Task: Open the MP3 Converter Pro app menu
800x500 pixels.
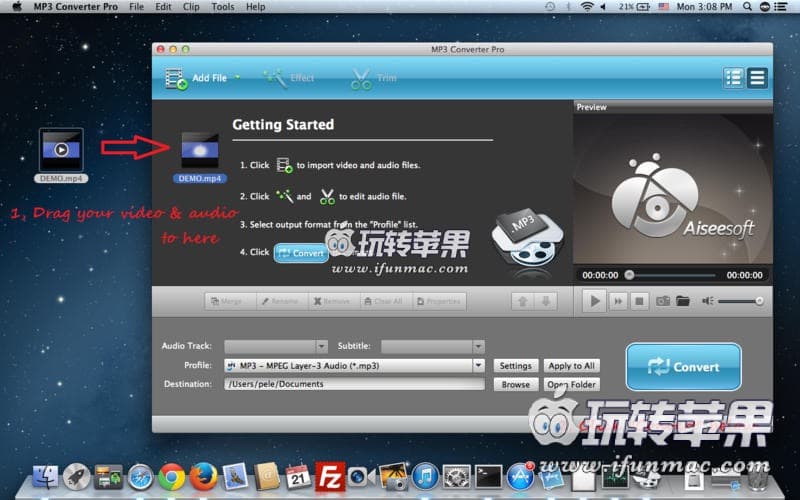Action: coord(76,7)
